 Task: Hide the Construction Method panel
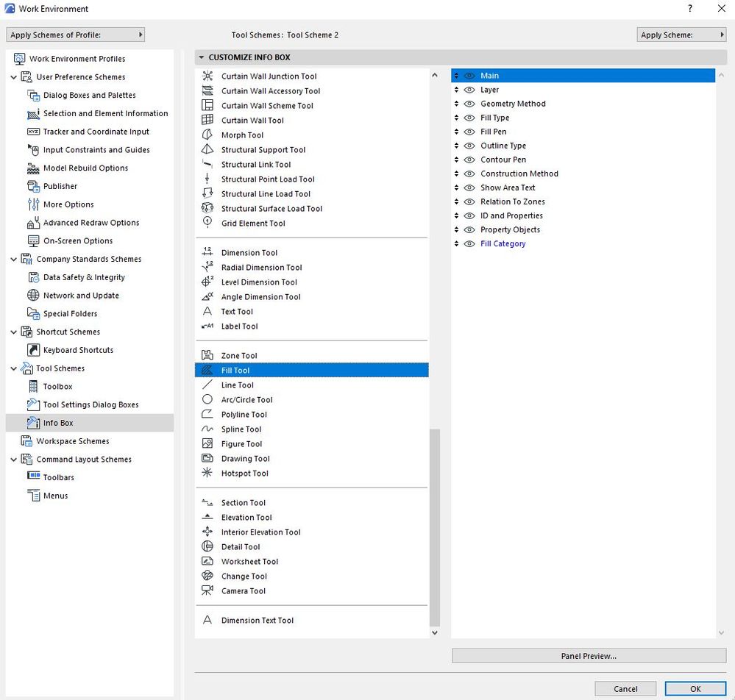[x=469, y=174]
